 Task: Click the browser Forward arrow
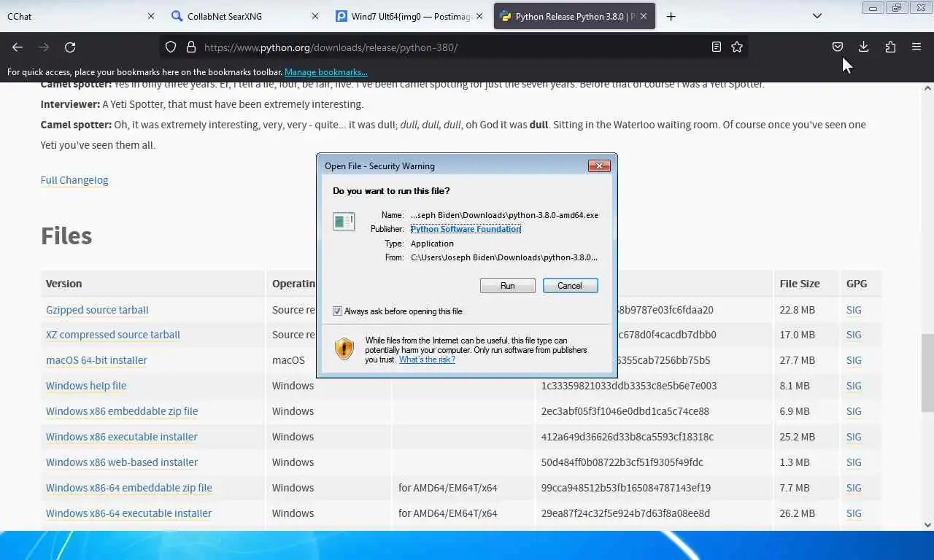point(44,47)
